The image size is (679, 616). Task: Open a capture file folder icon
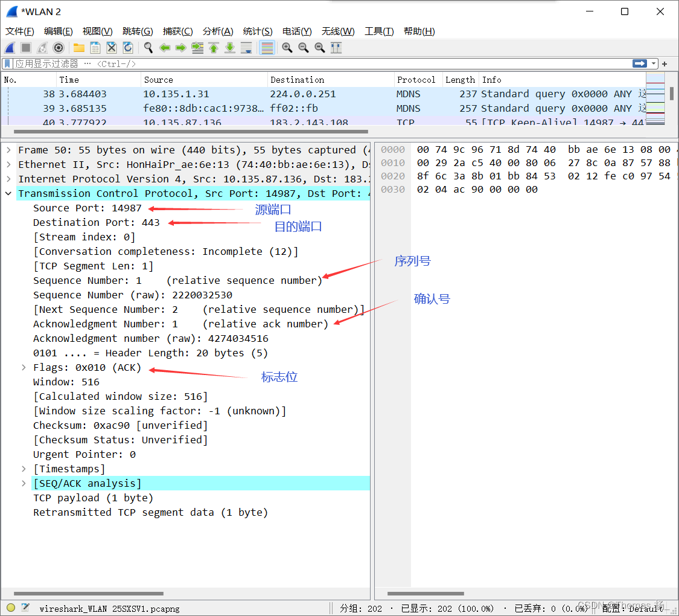click(x=79, y=48)
